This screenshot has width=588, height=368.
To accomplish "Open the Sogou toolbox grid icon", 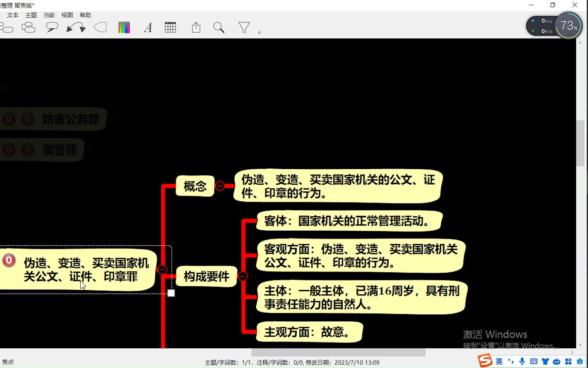I will (568, 362).
